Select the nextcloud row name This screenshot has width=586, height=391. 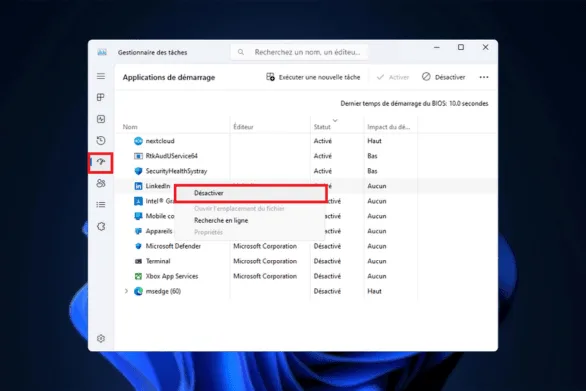[x=160, y=141]
